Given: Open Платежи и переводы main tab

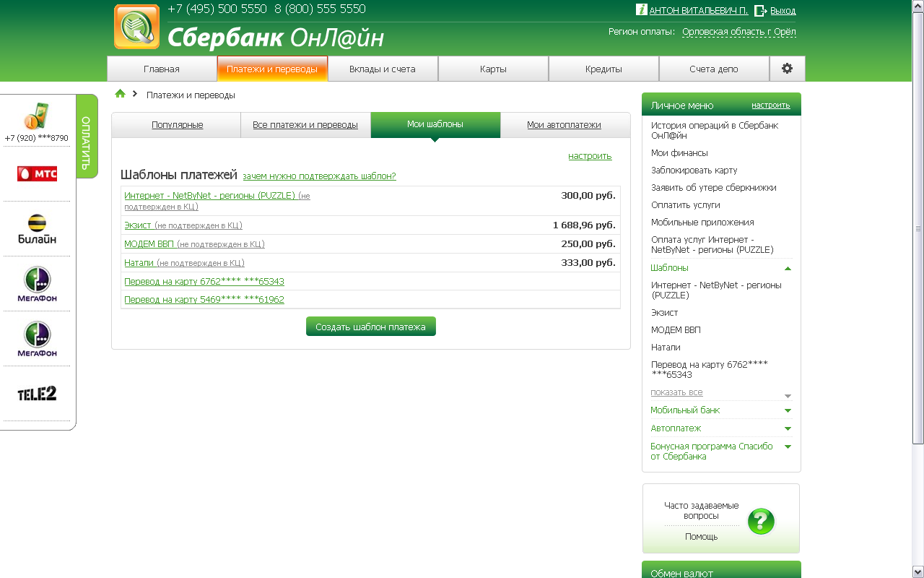Looking at the screenshot, I should point(272,69).
